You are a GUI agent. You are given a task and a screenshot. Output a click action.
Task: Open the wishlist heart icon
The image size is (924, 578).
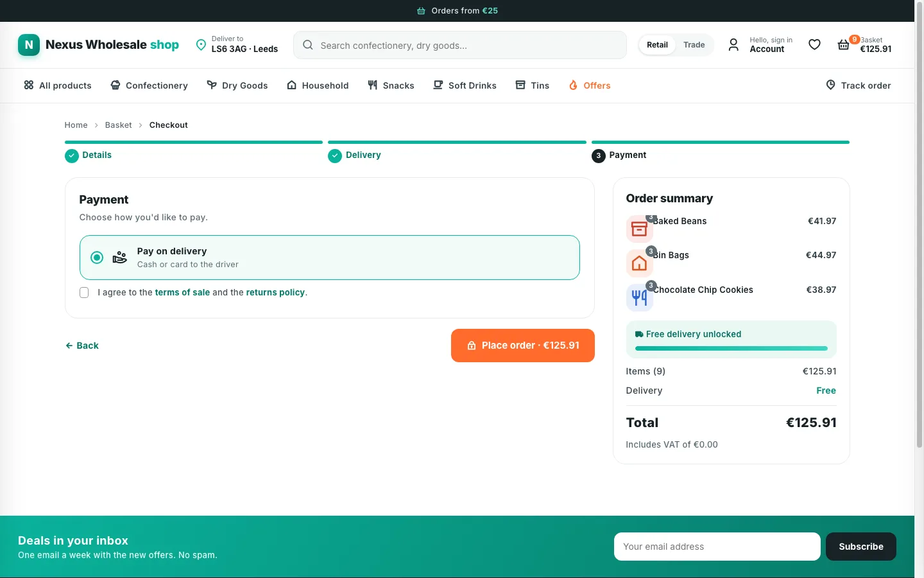(x=814, y=45)
